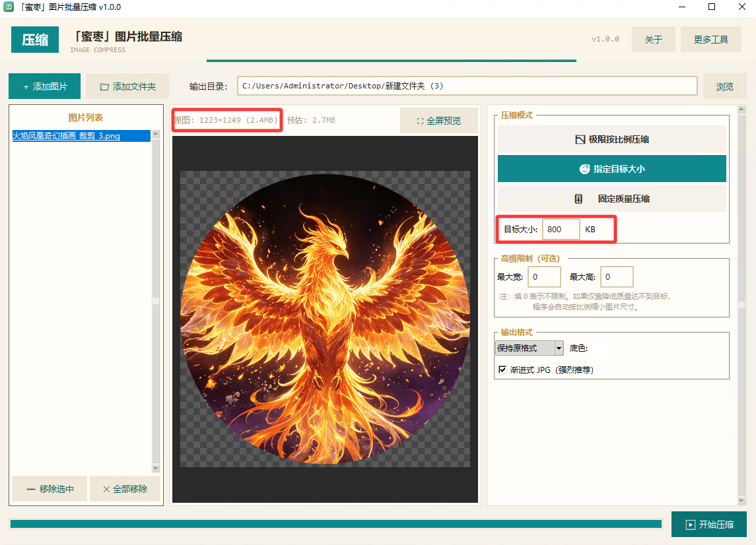Select 火焰凤凰奇幻插画_裁剪_3.png in image list
The image size is (756, 545).
click(81, 136)
